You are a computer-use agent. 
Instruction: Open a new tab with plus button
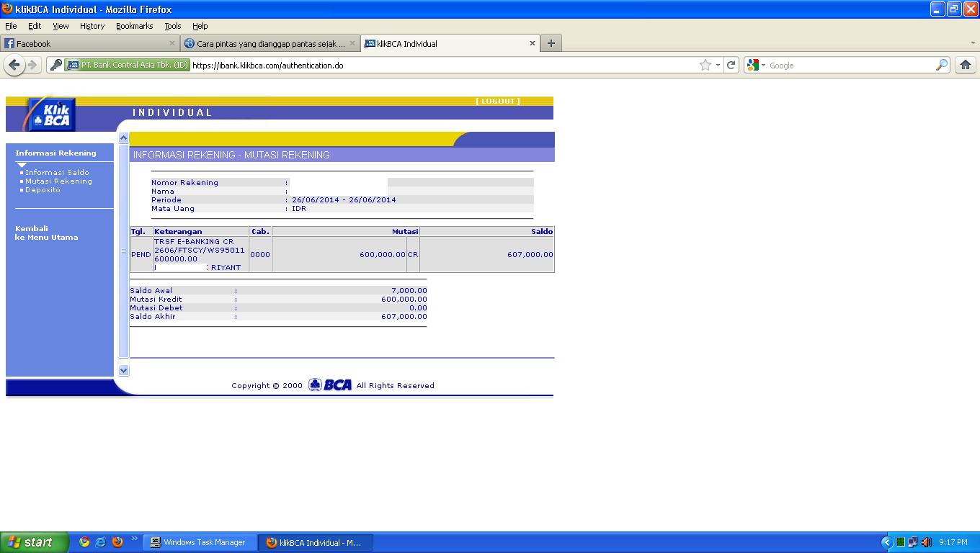click(x=551, y=43)
